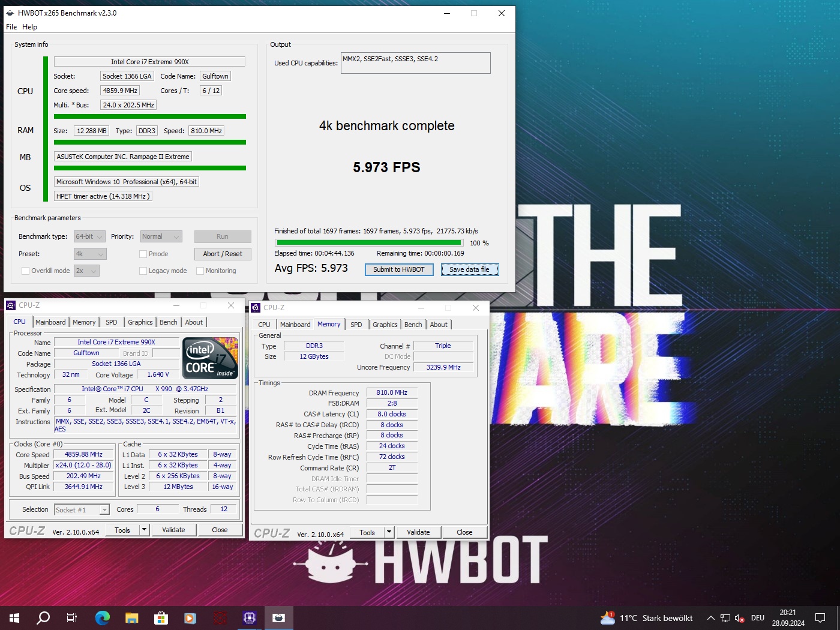840x630 pixels.
Task: Click Tools button in left CPU-Z window
Action: pyautogui.click(x=122, y=530)
